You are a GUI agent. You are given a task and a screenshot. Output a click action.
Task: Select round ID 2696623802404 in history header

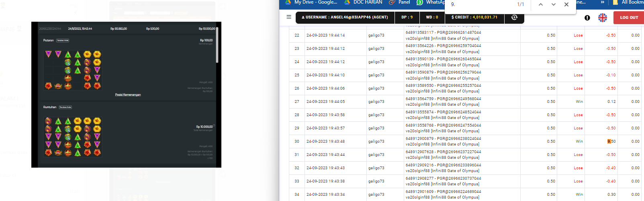pyautogui.click(x=50, y=29)
